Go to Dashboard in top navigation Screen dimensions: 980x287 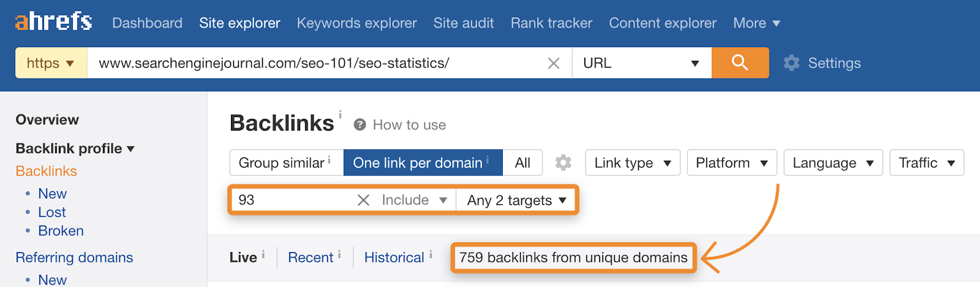tap(147, 23)
